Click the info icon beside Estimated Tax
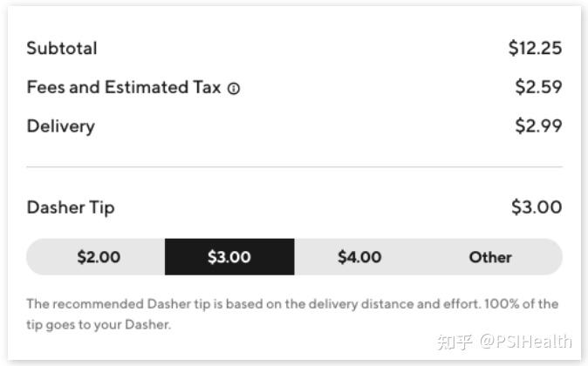Screen dimensions: 588x366 (234, 88)
